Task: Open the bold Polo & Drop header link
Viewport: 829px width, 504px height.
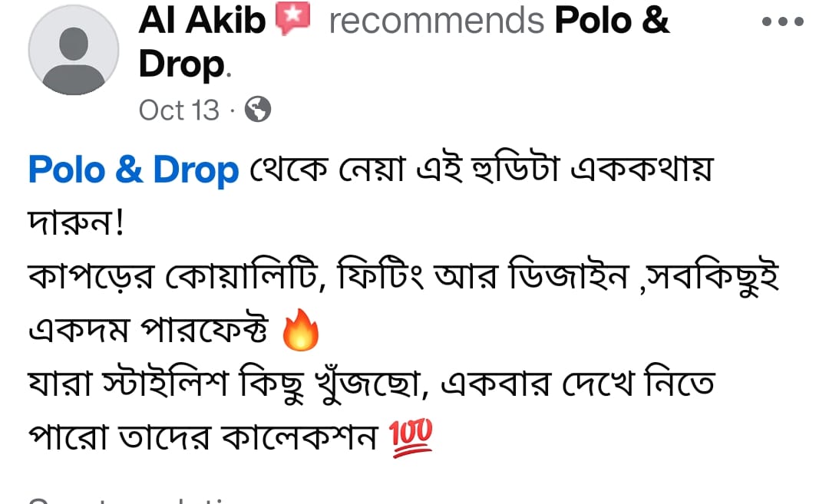Action: pos(404,41)
